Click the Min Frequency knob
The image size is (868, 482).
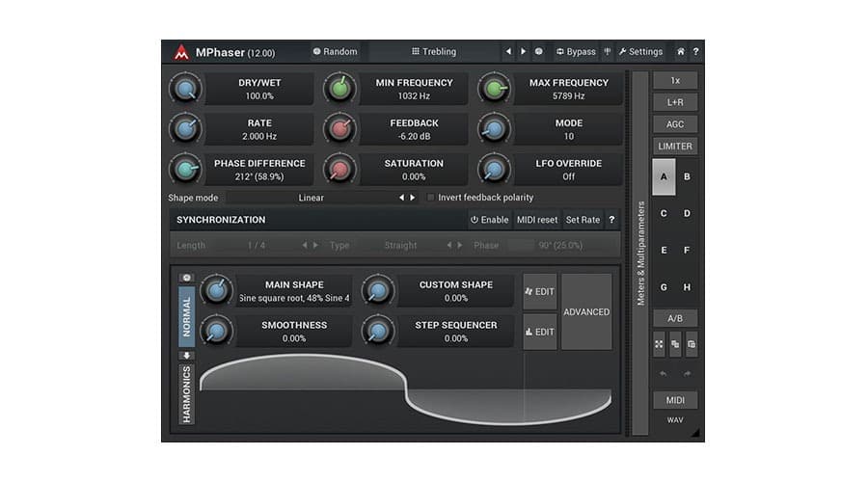(339, 89)
